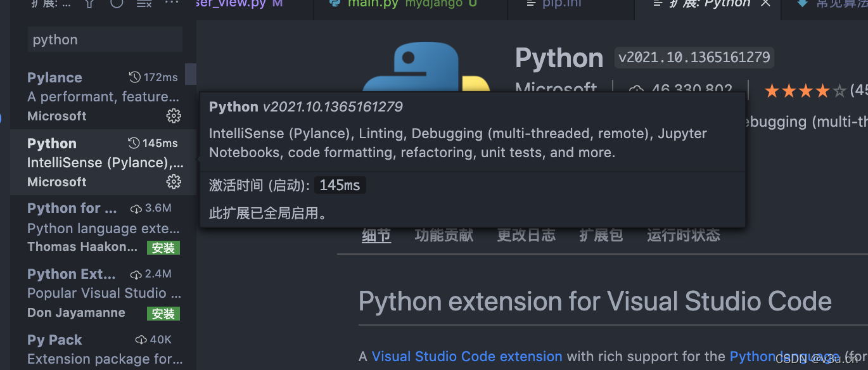
Task: Close the 扩展: Python tab
Action: (x=765, y=4)
